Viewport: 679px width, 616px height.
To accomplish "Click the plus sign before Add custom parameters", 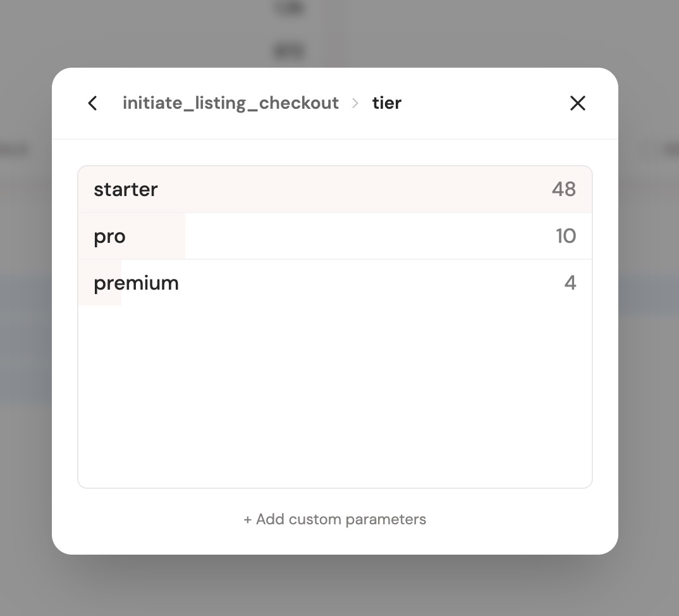I will tap(247, 519).
